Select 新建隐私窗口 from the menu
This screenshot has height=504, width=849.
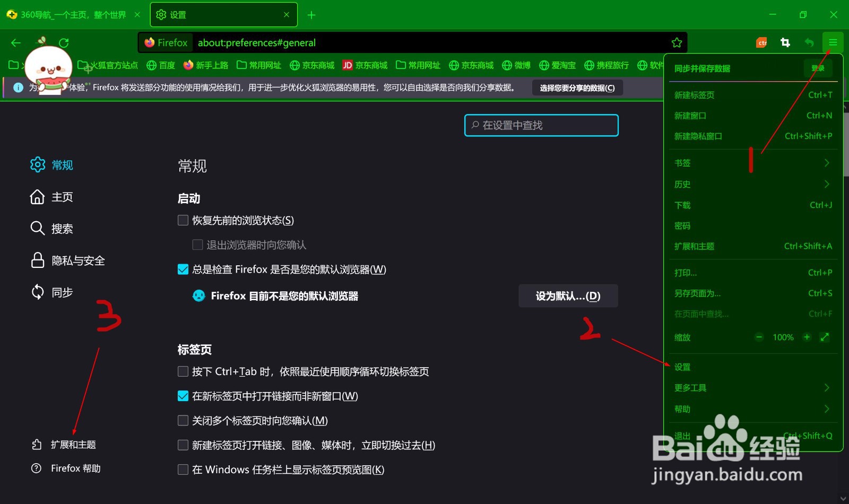click(698, 136)
